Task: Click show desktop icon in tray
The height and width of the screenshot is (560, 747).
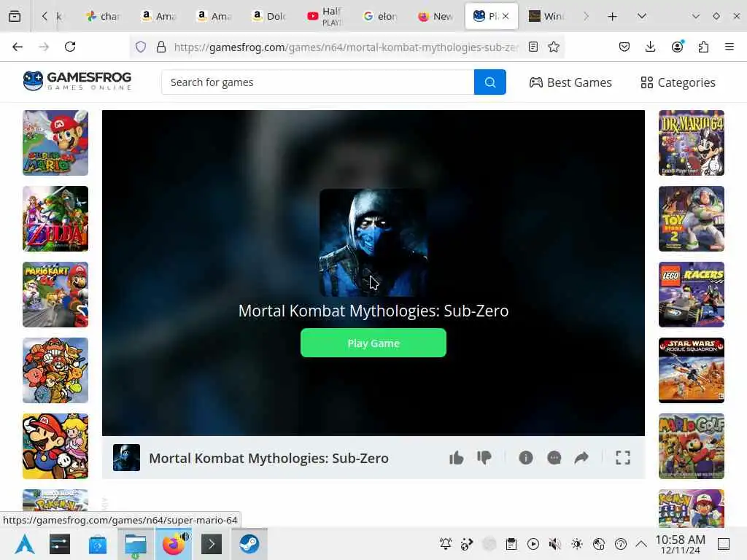Action: point(723,544)
